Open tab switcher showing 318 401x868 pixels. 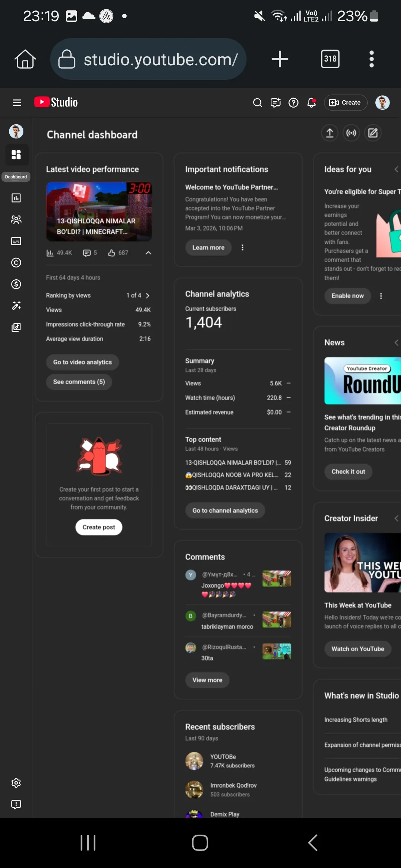click(x=330, y=59)
